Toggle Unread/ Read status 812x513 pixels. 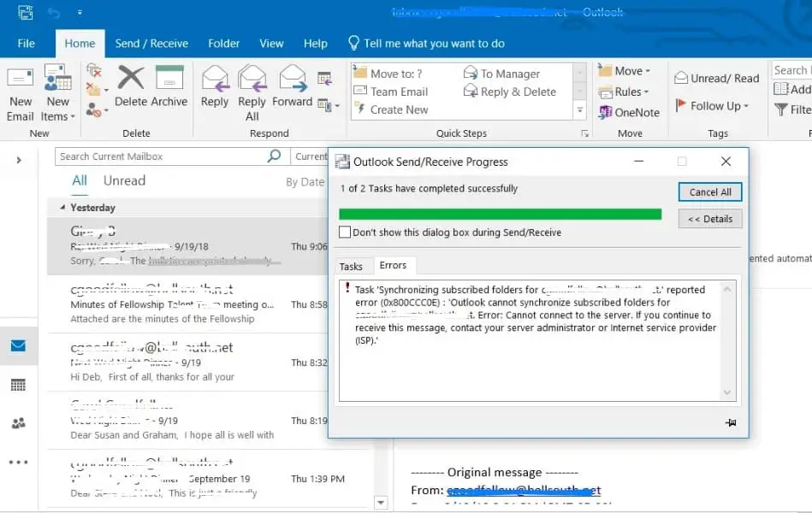tap(717, 78)
